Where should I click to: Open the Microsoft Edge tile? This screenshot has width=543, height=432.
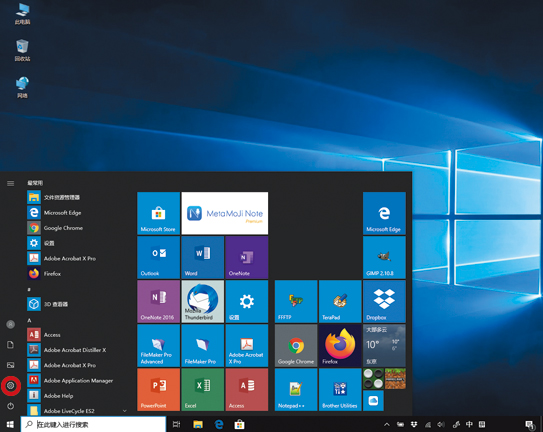[x=384, y=213]
